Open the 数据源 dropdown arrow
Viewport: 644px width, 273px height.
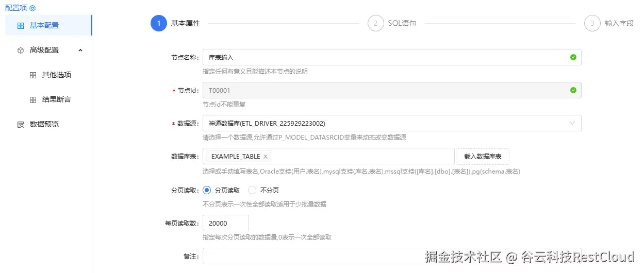coord(572,123)
